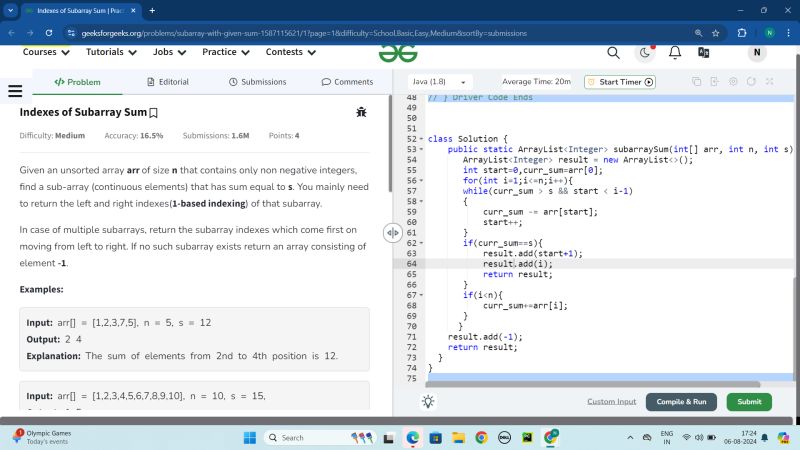Expand the Courses menu
800x450 pixels.
46,52
